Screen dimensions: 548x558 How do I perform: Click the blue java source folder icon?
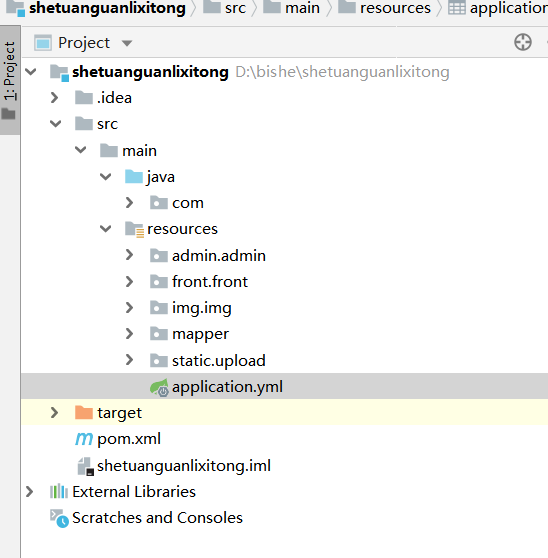tap(134, 177)
